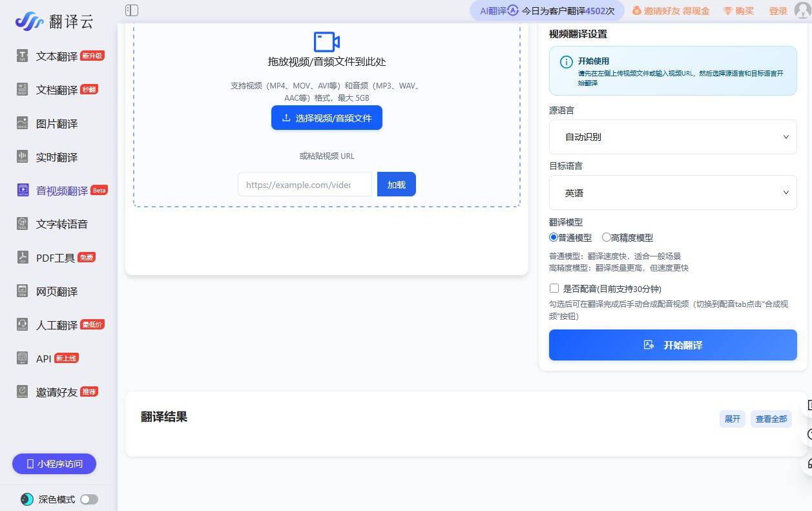The height and width of the screenshot is (511, 812).
Task: Click the video URL input field
Action: tap(304, 184)
